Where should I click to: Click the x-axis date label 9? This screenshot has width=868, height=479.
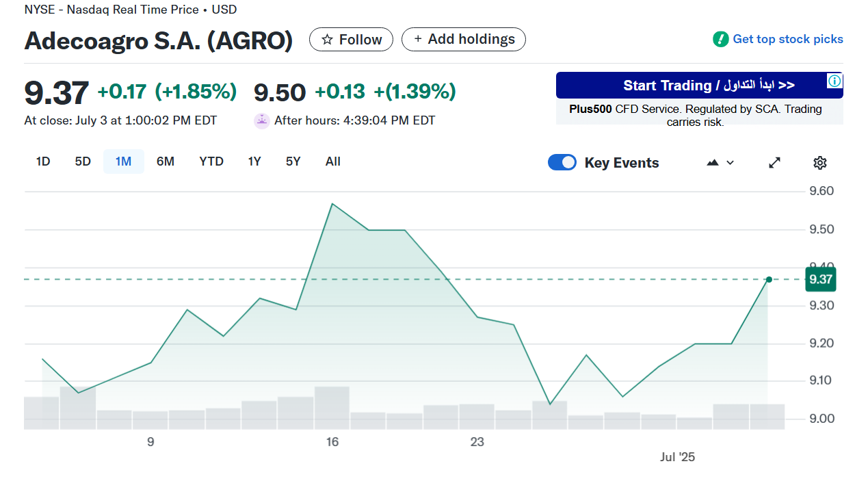[x=150, y=442]
